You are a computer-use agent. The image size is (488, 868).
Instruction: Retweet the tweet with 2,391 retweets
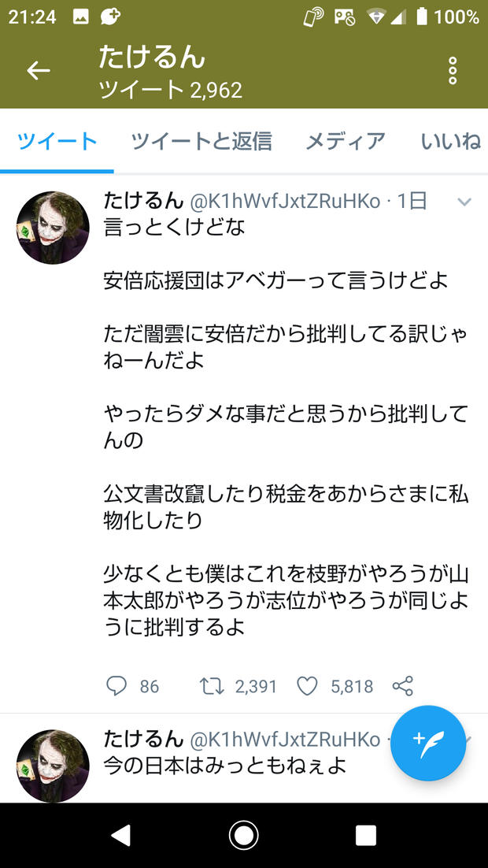[212, 686]
